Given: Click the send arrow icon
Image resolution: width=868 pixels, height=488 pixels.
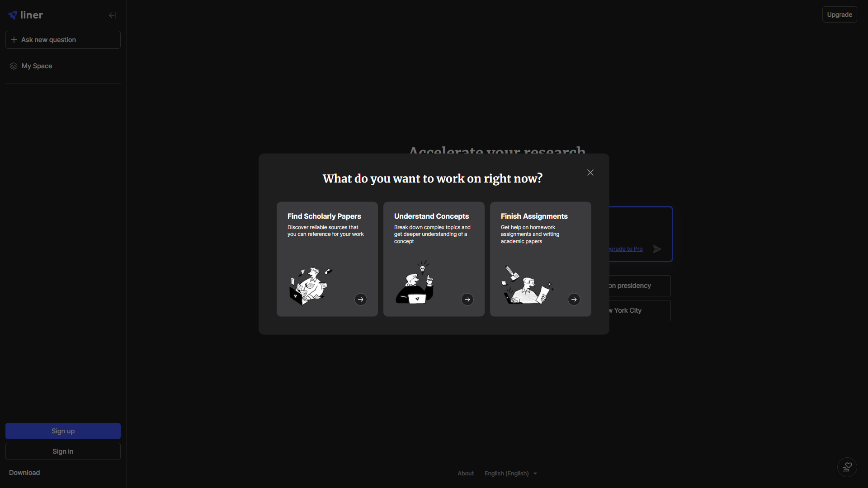Looking at the screenshot, I should point(657,249).
